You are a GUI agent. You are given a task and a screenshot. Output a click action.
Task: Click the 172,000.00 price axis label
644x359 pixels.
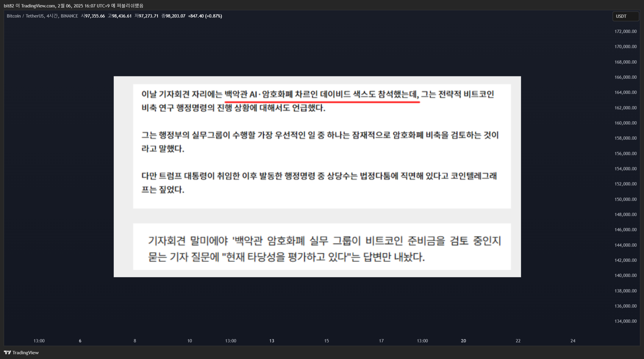[626, 32]
